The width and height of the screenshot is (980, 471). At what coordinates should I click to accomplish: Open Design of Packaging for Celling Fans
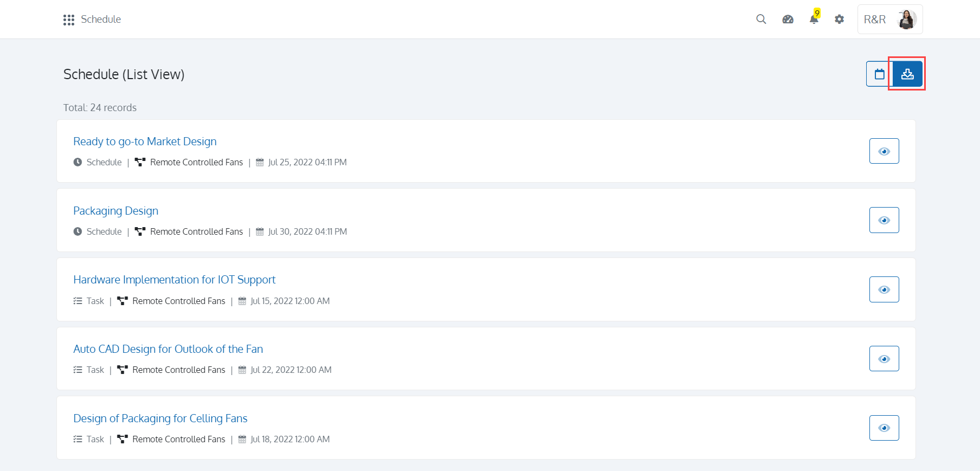(x=160, y=418)
